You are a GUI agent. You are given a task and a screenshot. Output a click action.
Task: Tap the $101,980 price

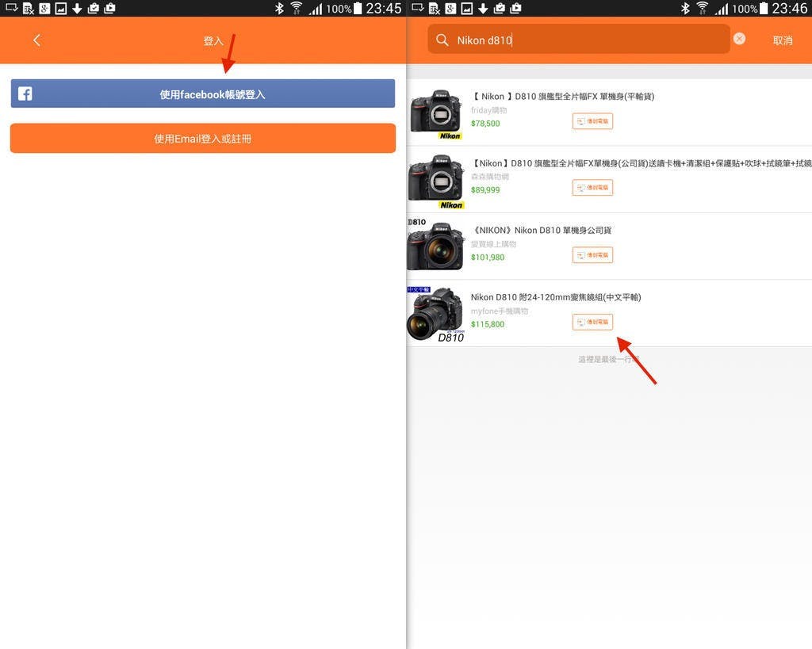coord(488,258)
